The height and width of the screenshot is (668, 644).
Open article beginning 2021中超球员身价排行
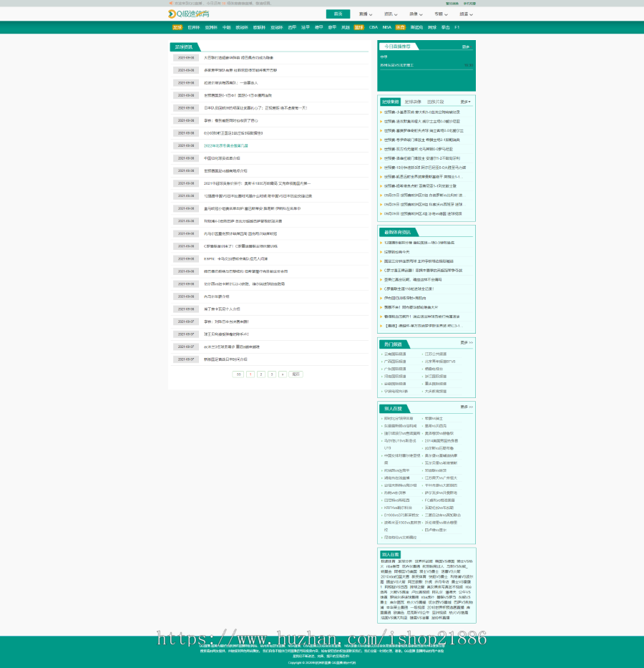click(x=257, y=183)
